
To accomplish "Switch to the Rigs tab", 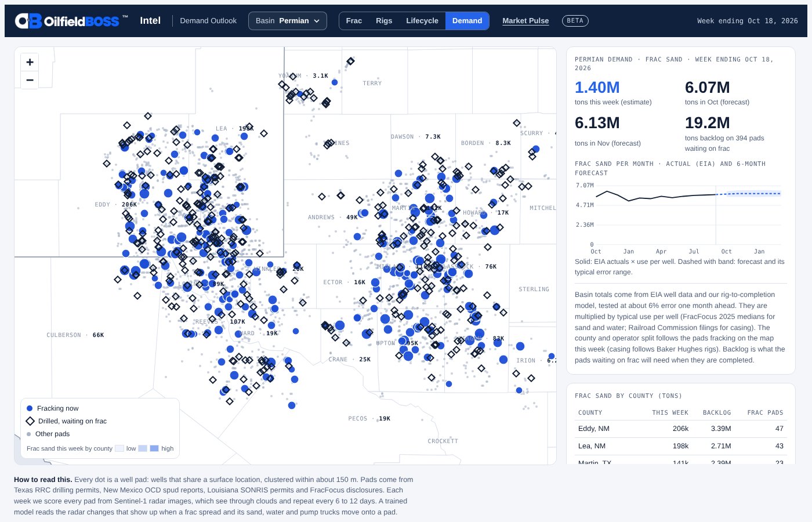I will [x=384, y=21].
